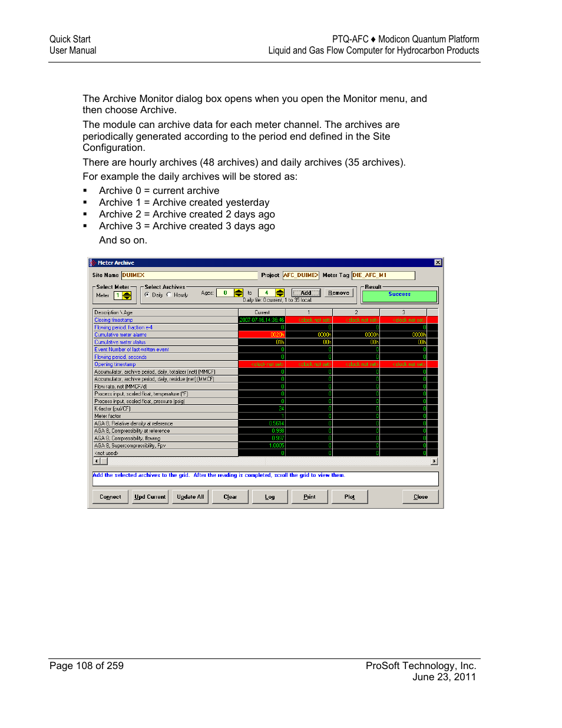Click Update All

pos(190,496)
